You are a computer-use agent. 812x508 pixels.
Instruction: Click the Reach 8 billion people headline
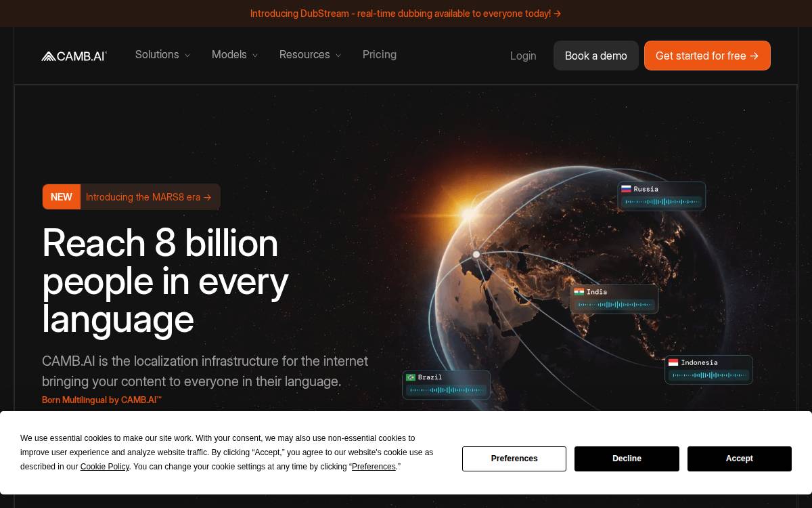coord(166,280)
